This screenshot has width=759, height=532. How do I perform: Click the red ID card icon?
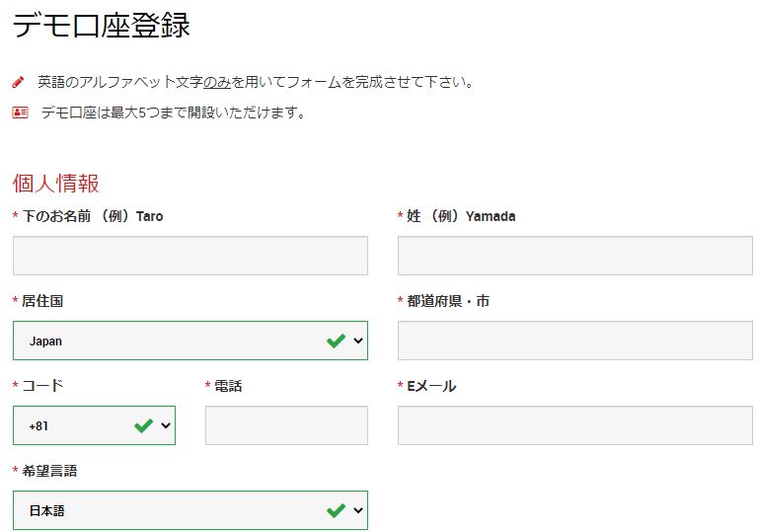click(20, 113)
